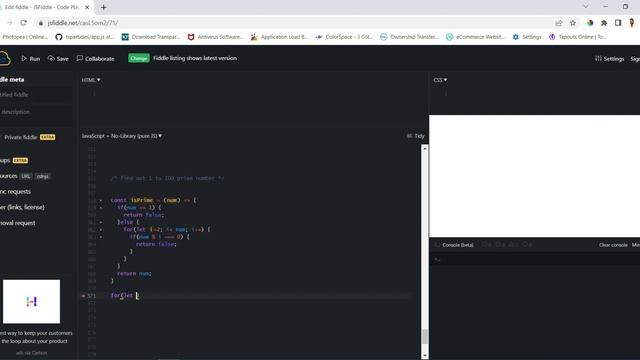
Task: Open the Application Load B... bookmark
Action: (280, 37)
